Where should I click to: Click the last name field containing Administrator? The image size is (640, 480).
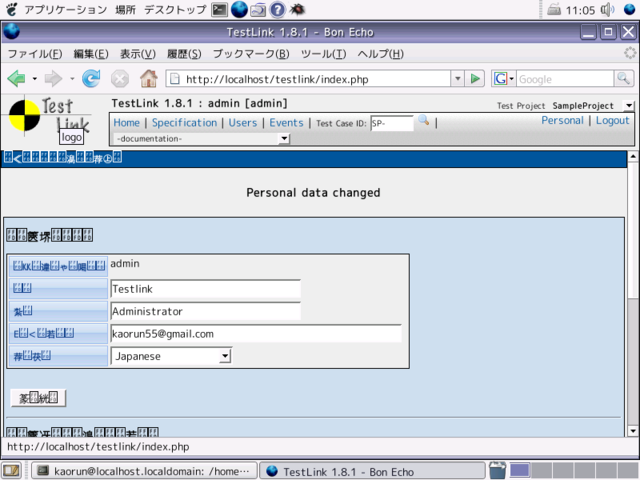(x=206, y=311)
